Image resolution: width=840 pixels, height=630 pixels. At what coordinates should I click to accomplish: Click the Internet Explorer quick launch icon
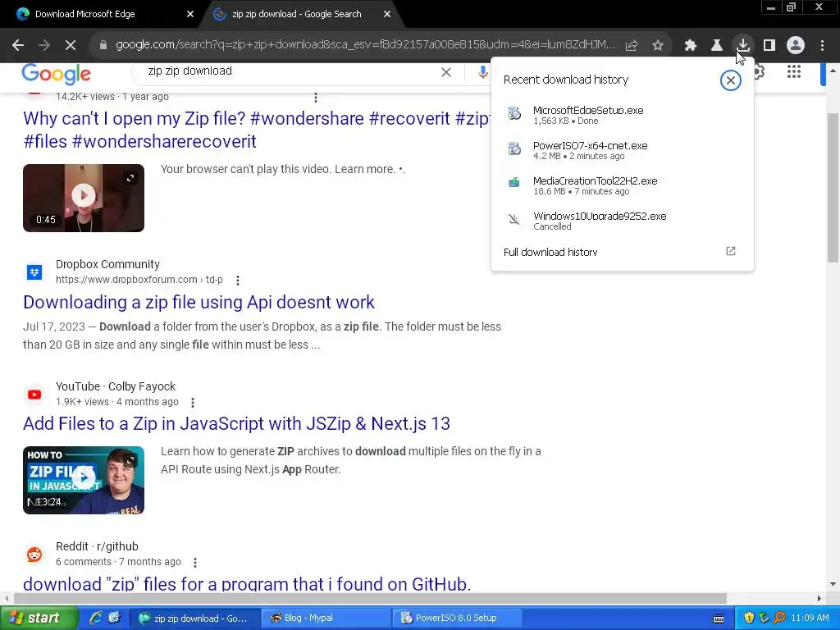click(x=96, y=619)
